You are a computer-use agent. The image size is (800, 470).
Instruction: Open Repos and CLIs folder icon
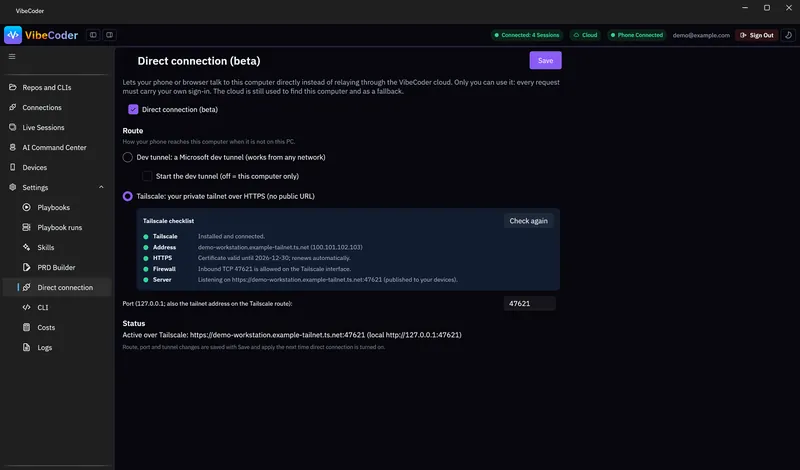[x=13, y=87]
